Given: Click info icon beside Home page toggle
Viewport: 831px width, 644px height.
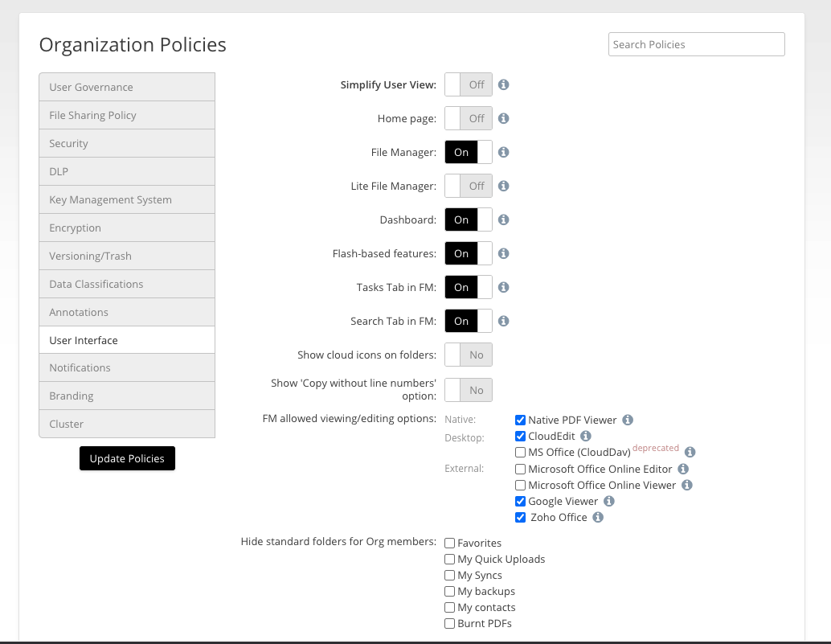Looking at the screenshot, I should point(503,119).
